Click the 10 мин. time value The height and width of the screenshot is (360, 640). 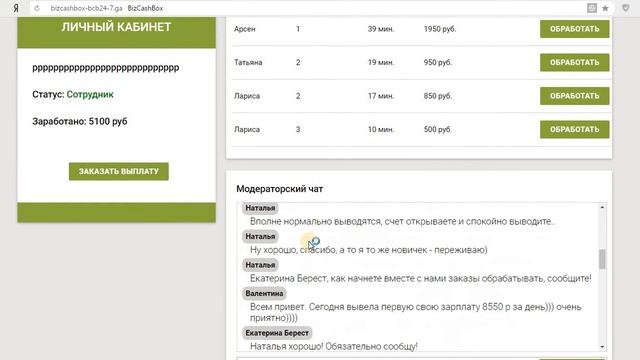tap(381, 129)
